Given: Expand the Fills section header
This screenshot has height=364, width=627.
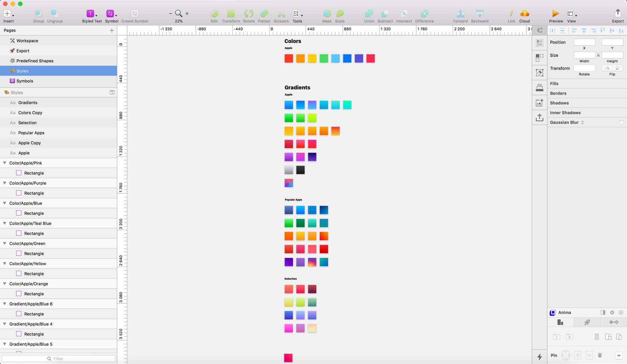Looking at the screenshot, I should [554, 84].
